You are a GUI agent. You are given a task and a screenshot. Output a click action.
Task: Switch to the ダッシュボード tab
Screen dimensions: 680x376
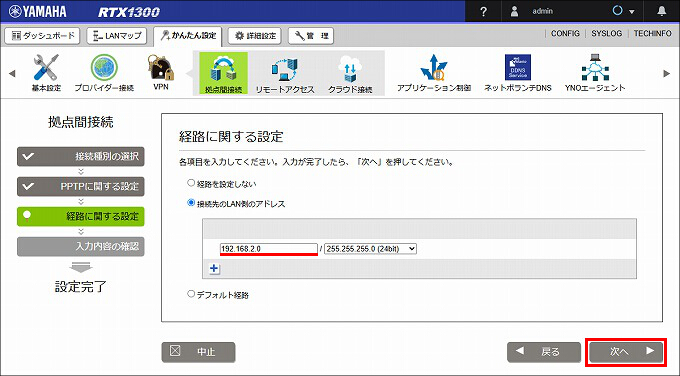42,36
